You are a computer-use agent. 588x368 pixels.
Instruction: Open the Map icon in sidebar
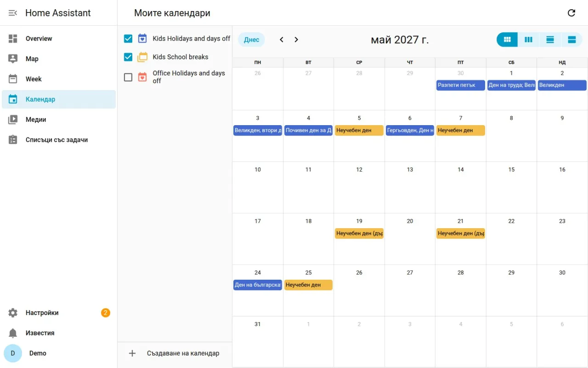[13, 59]
